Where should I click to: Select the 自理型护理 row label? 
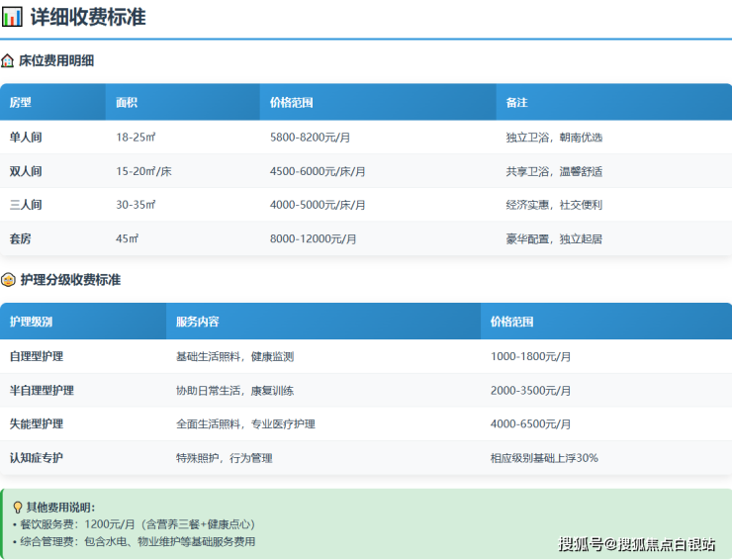pos(37,356)
